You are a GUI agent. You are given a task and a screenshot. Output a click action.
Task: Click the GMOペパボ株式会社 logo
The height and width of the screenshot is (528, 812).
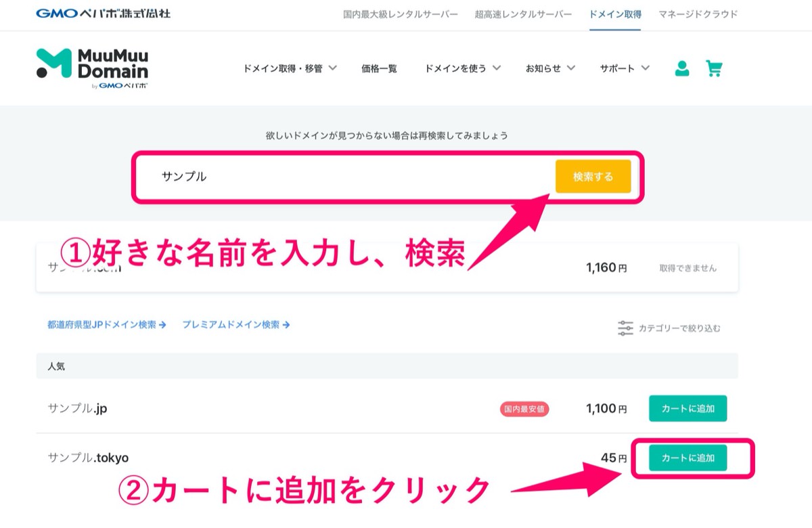(103, 14)
